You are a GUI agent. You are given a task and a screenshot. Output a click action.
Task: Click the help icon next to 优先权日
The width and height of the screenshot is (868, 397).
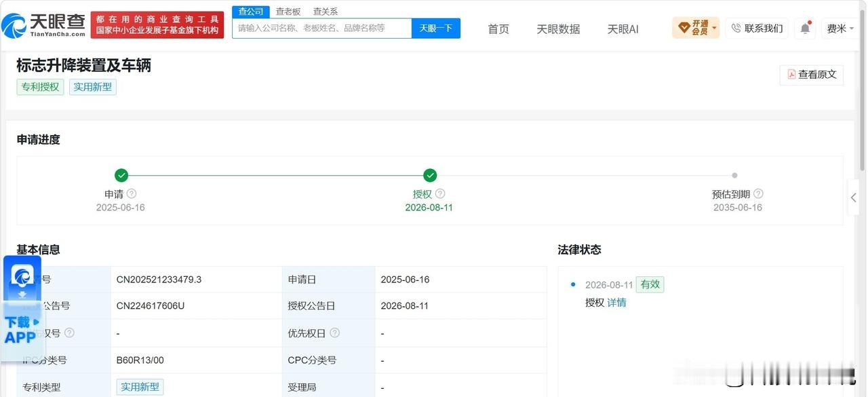coord(334,333)
